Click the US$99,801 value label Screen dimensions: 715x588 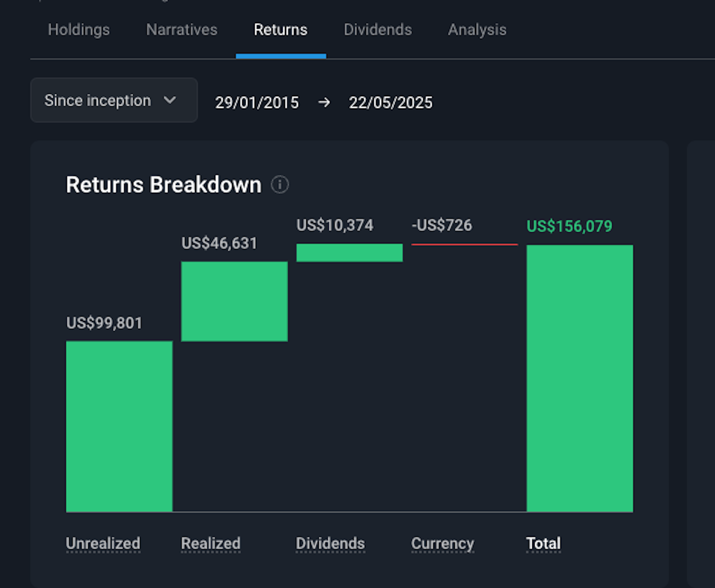click(105, 323)
